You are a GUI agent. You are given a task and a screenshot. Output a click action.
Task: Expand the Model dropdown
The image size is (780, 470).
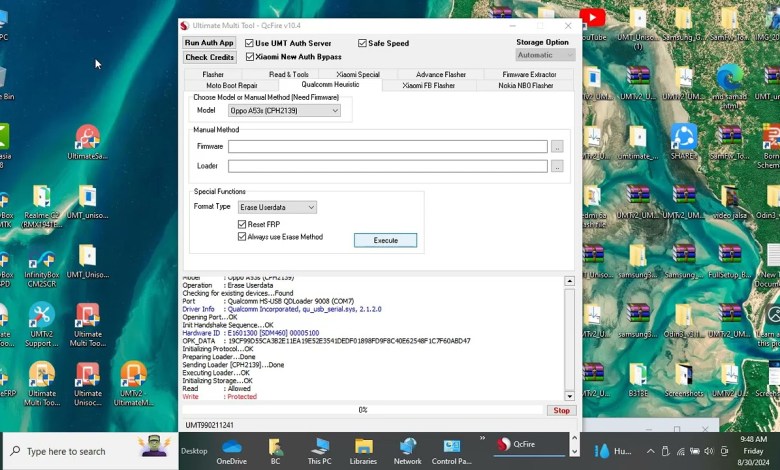coord(284,111)
